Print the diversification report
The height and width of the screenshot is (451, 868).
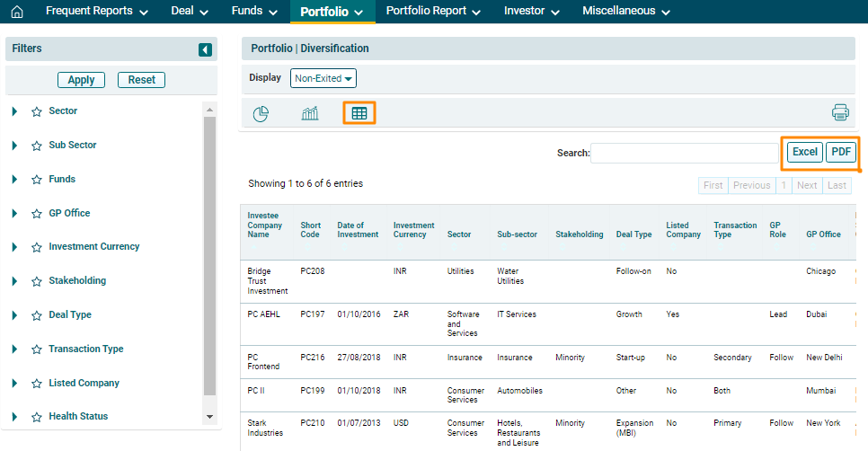(x=840, y=112)
